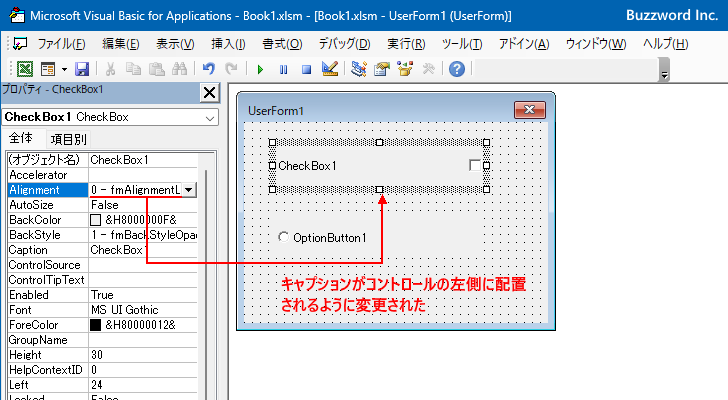
Task: Open the 表示(V) menu
Action: pyautogui.click(x=175, y=44)
